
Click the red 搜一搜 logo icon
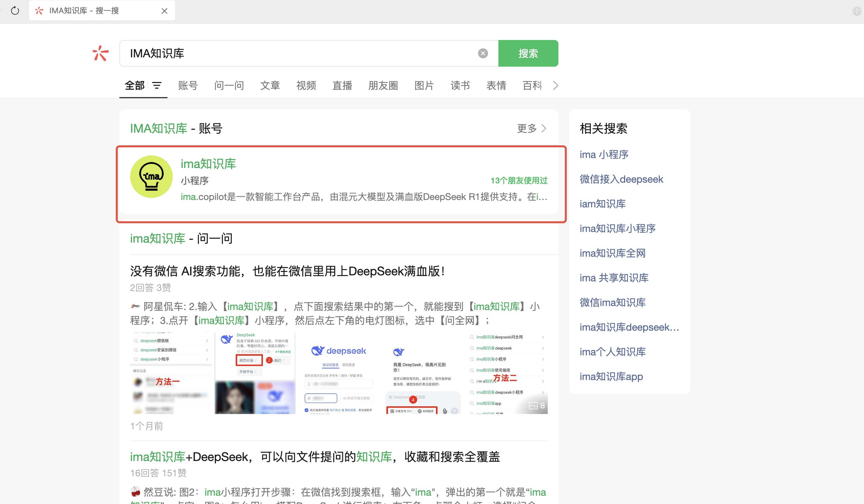(x=100, y=53)
